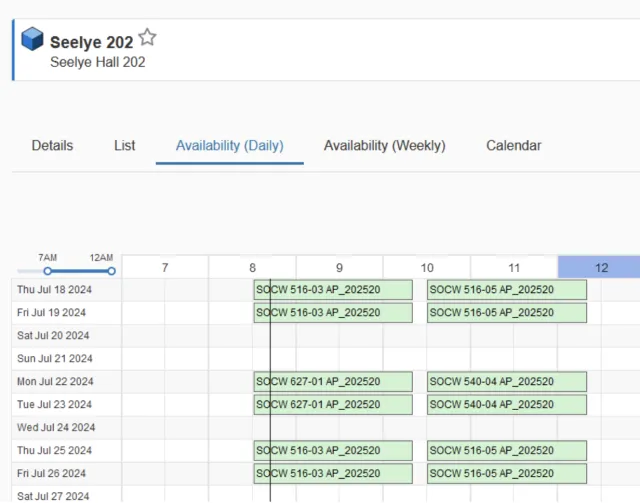Star Seelye 202 as a favorite
The image size is (640, 503).
148,38
